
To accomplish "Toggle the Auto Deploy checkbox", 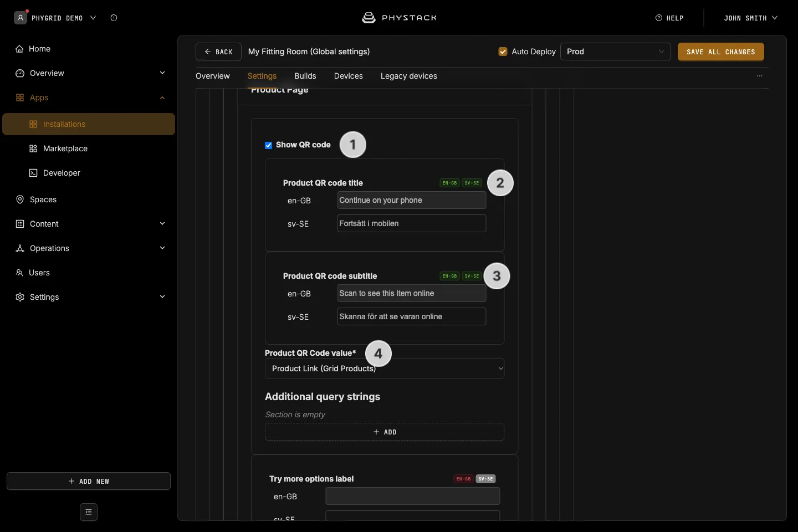I will 503,52.
